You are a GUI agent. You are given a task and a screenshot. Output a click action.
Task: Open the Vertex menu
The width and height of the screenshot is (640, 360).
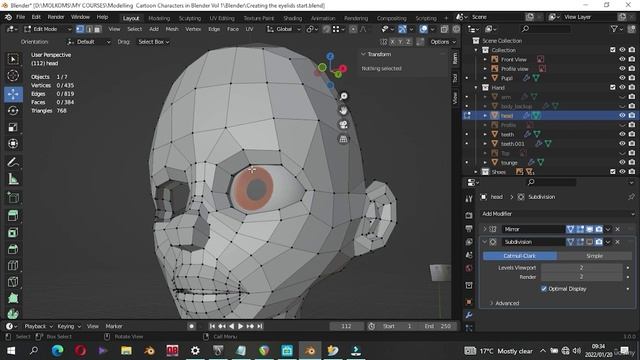tap(193, 29)
